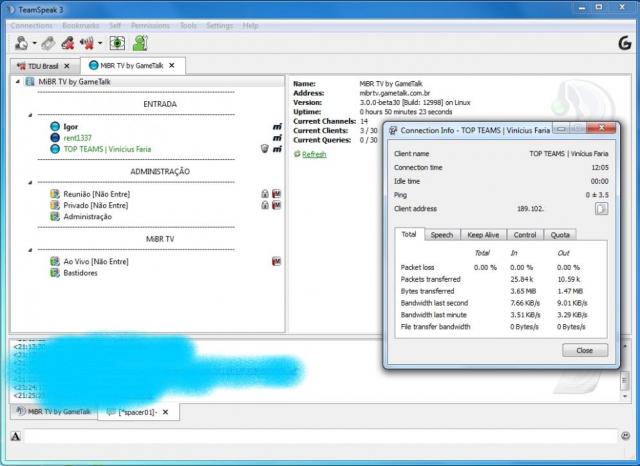Open the Bookmarks menu
Image resolution: width=640 pixels, height=466 pixels.
pyautogui.click(x=80, y=26)
